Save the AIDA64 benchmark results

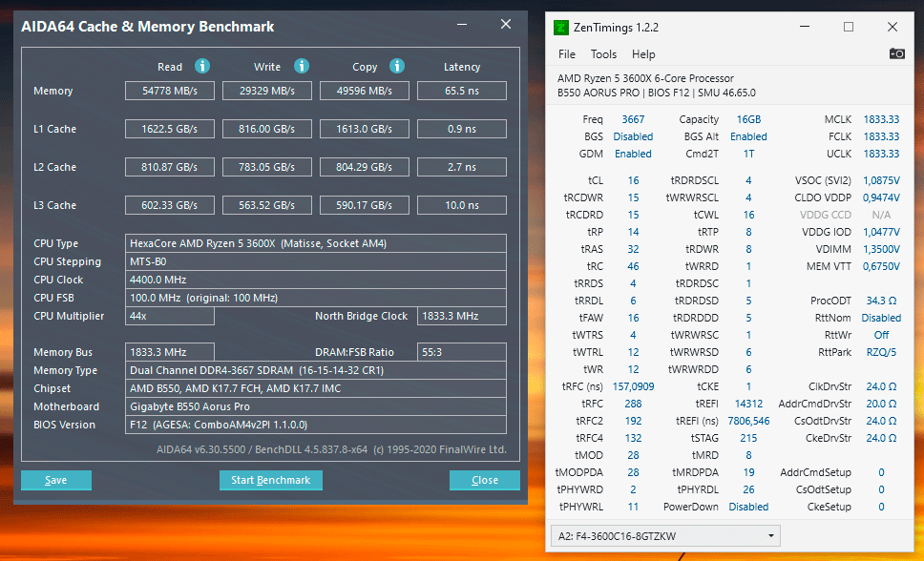[x=56, y=480]
